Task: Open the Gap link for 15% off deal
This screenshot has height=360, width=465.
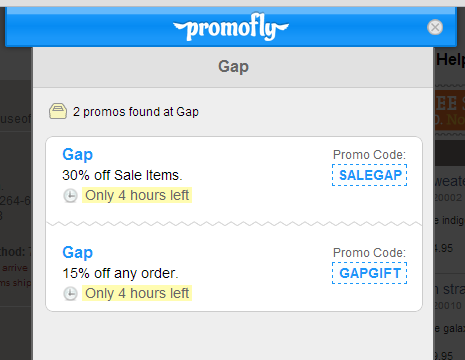Action: point(78,253)
